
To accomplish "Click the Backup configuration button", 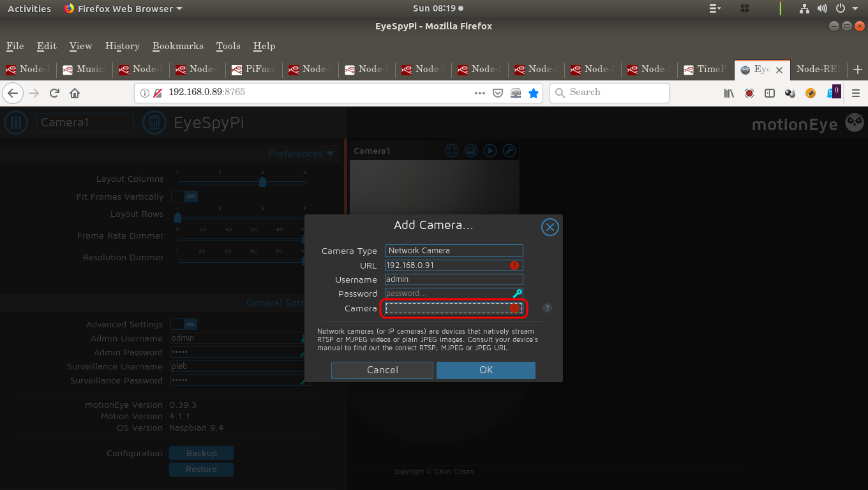I will click(201, 453).
